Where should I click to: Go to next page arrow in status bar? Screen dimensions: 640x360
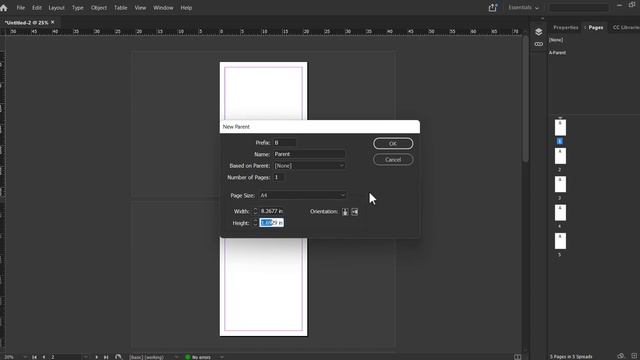97,357
